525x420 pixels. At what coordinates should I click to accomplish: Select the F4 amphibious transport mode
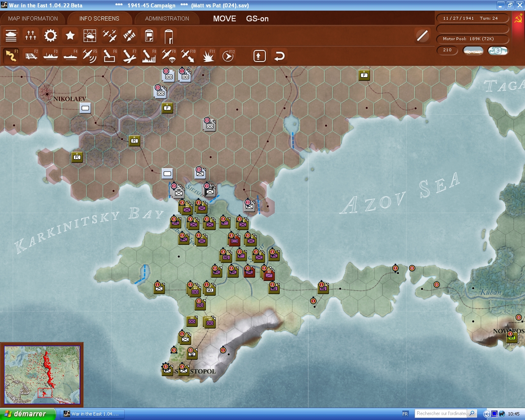tap(70, 55)
